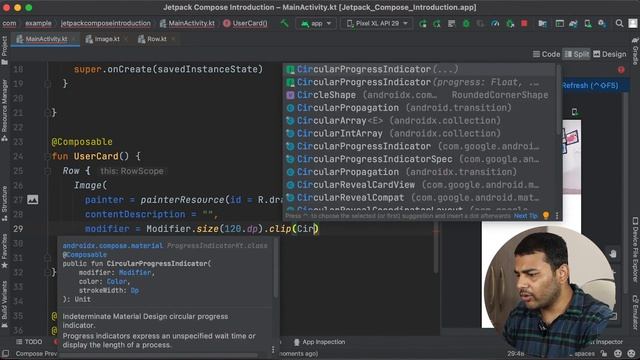Screen dimensions: 640x360
Task: Close the Row.kt tab
Action: click(x=173, y=39)
